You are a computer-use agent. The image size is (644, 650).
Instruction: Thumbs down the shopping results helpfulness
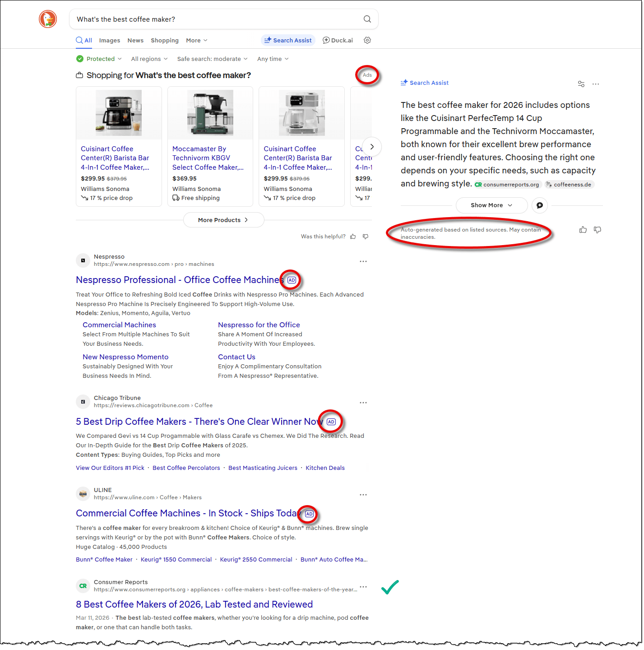point(366,237)
